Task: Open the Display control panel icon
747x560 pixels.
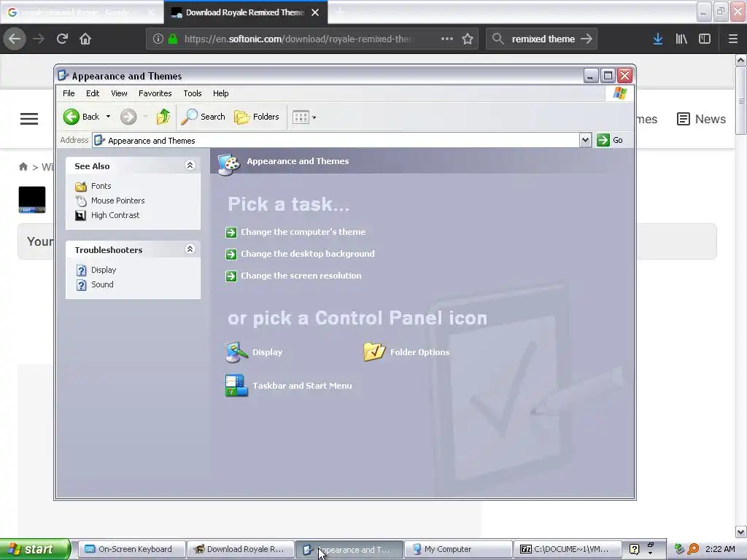Action: [254, 352]
